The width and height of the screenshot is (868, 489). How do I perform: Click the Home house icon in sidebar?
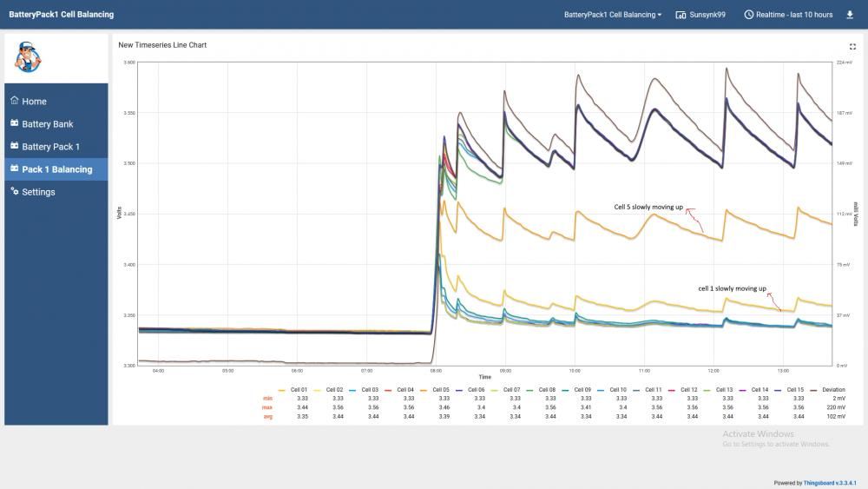pos(15,101)
